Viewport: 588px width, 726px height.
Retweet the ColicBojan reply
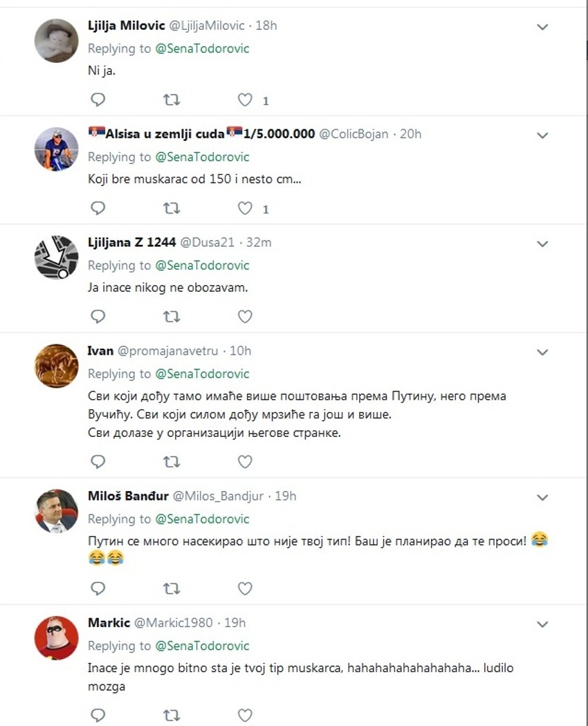[x=172, y=208]
